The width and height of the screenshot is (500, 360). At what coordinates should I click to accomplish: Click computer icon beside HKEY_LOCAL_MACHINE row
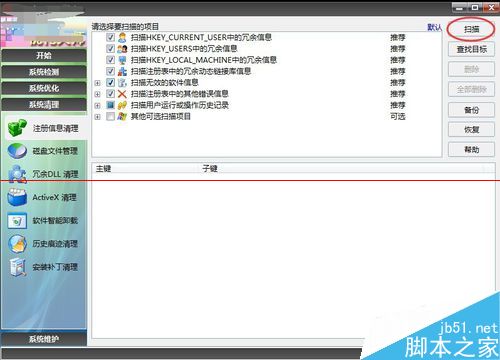[122, 60]
